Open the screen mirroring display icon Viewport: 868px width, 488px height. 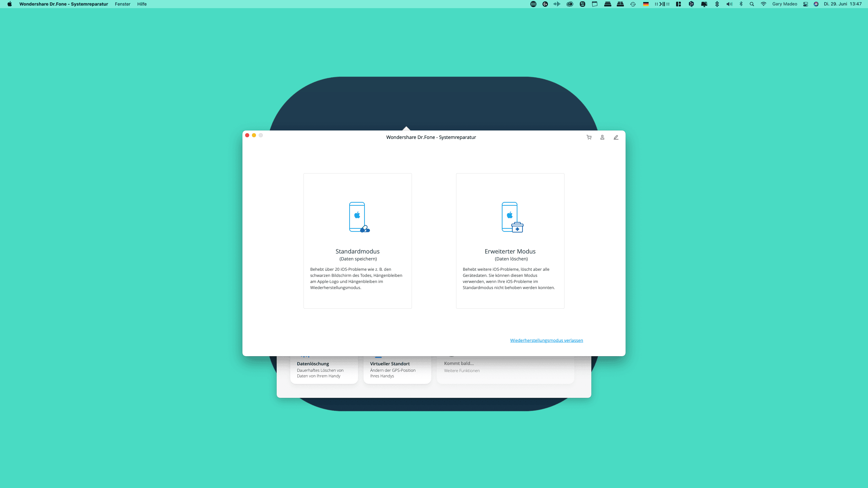(x=704, y=4)
